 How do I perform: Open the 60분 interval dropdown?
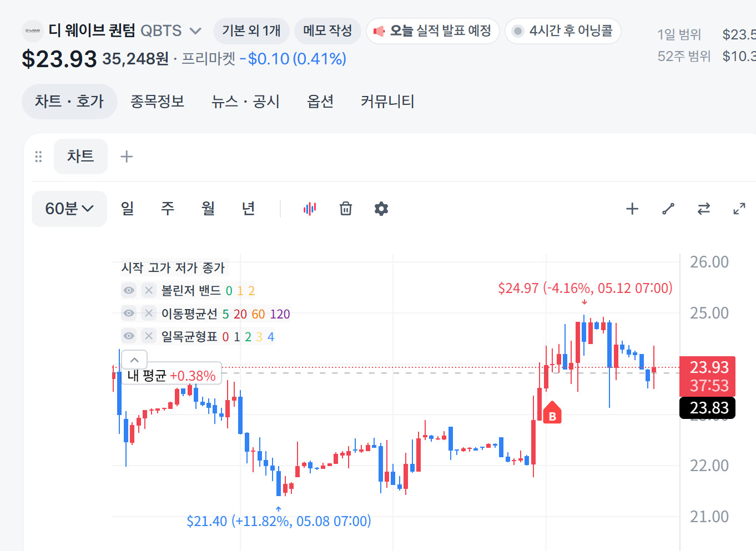tap(69, 209)
